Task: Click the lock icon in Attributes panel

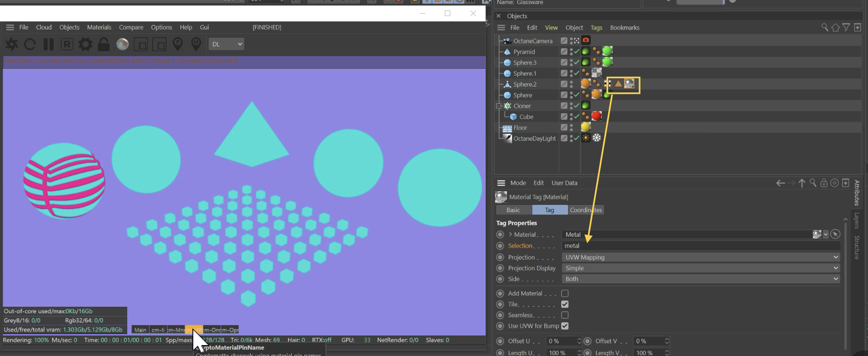Action: [824, 183]
